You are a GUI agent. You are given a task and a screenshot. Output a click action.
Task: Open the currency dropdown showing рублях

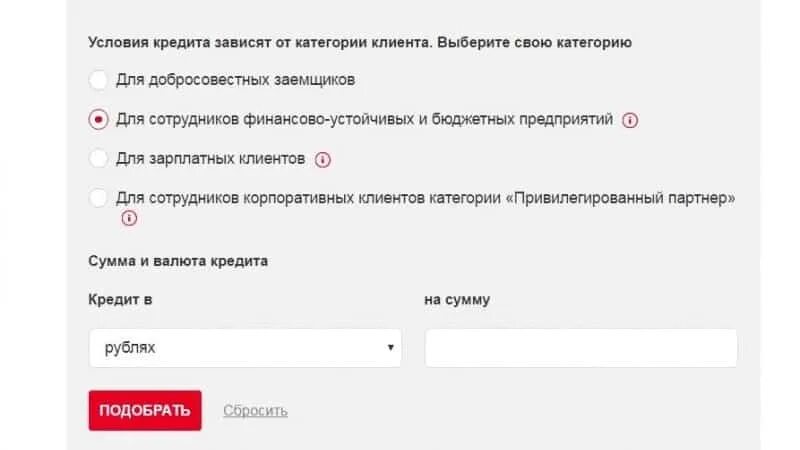tap(244, 348)
